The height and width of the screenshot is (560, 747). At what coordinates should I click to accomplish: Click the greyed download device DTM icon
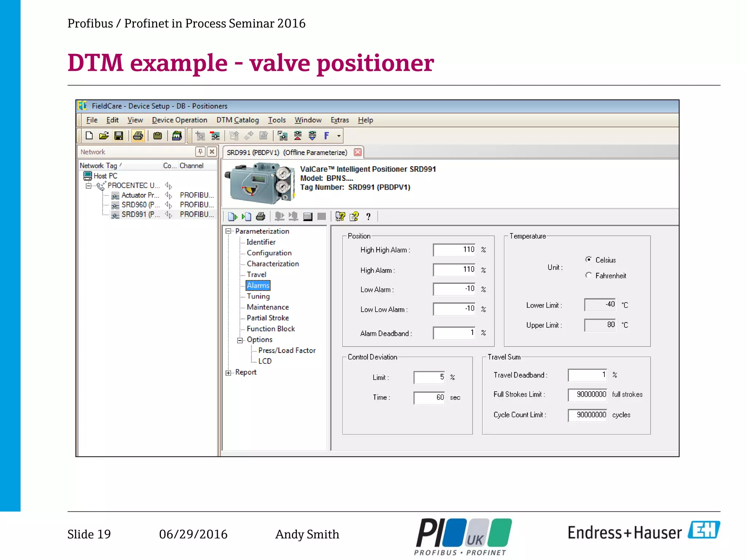[293, 217]
